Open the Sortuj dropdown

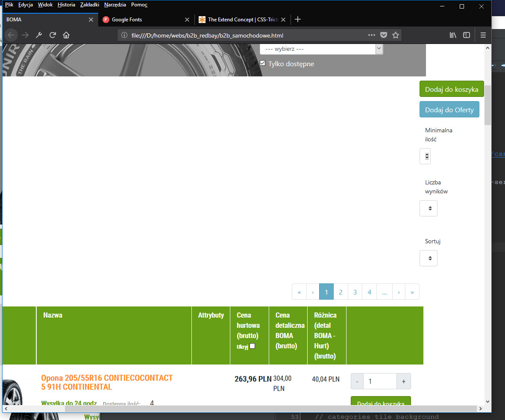[x=429, y=258]
